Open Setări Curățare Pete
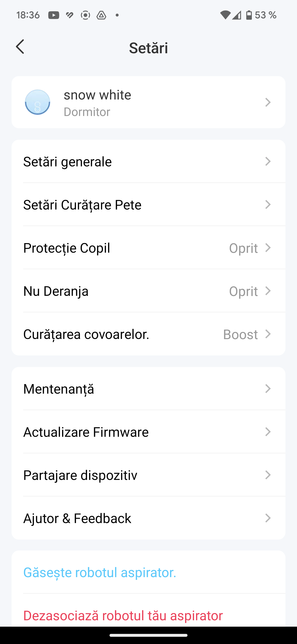The image size is (297, 644). pos(148,205)
